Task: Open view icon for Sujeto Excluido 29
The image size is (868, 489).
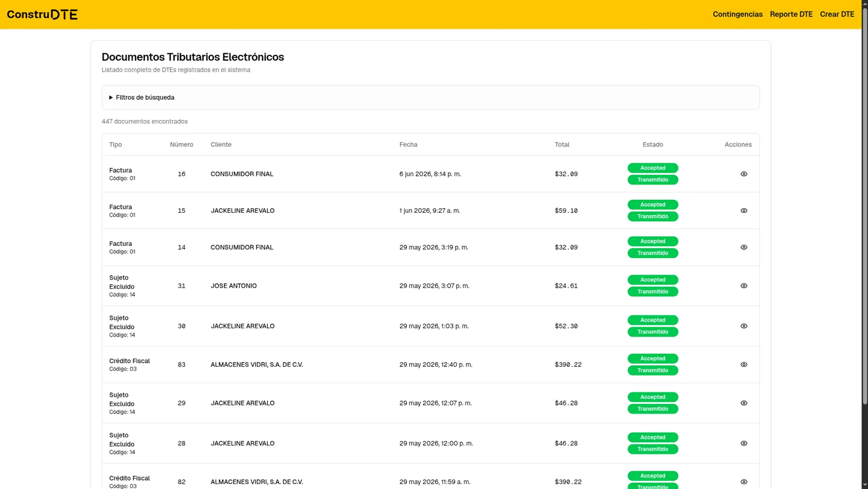Action: point(744,403)
